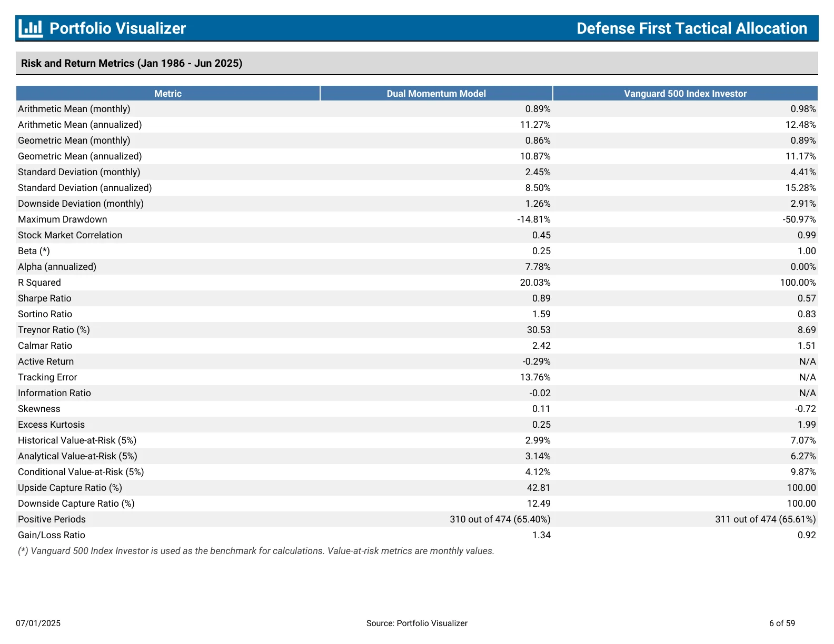
Task: Click the 11.27% annualized arithmetic mean value
Action: (535, 125)
